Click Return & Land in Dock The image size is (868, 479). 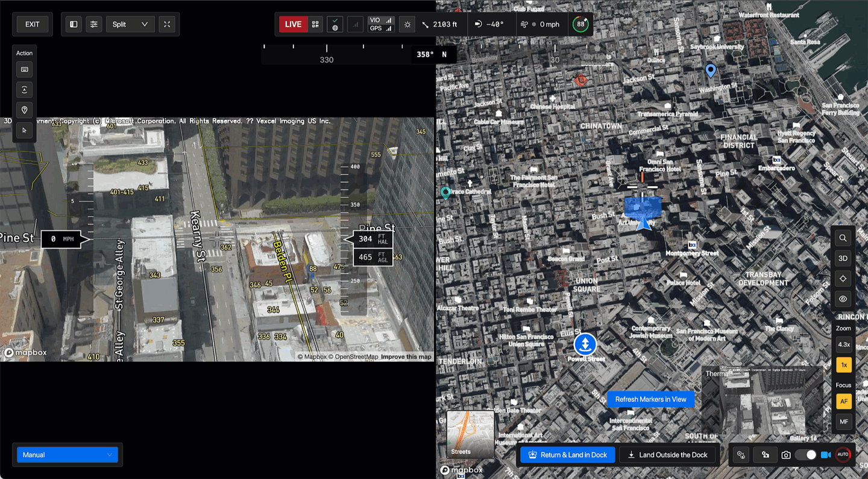567,455
